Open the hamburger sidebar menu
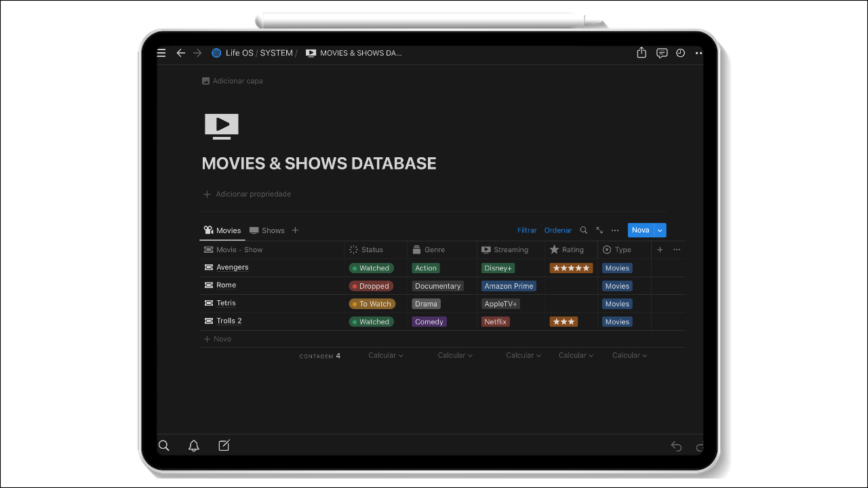The image size is (868, 488). click(x=161, y=53)
